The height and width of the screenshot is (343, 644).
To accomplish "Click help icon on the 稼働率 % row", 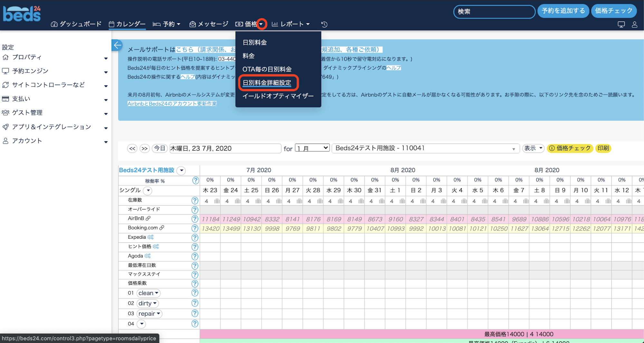I will click(195, 181).
